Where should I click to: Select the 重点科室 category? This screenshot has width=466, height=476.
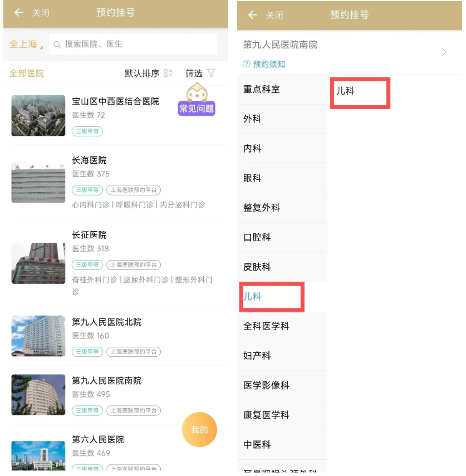(262, 89)
